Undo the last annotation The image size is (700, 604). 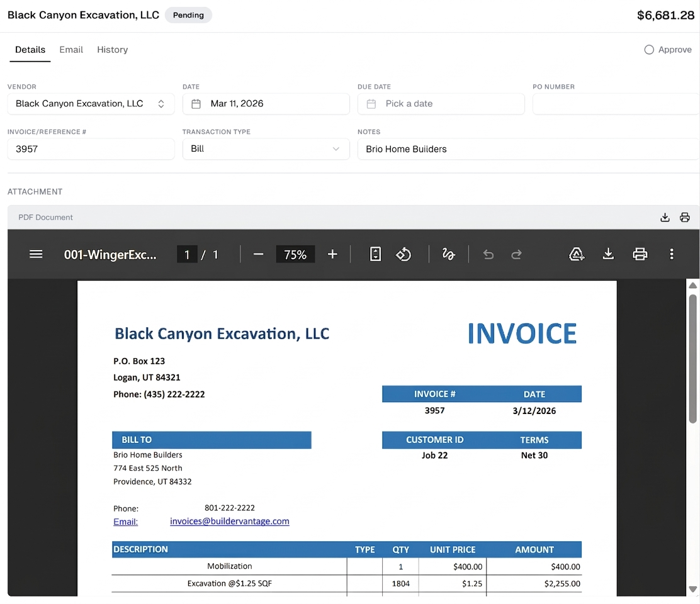pos(488,254)
